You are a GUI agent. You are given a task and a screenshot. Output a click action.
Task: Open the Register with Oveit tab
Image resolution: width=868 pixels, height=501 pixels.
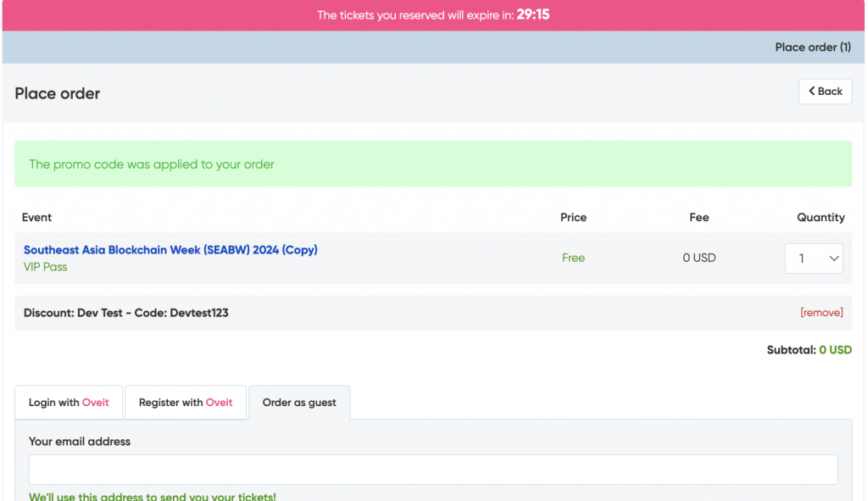[x=186, y=402]
